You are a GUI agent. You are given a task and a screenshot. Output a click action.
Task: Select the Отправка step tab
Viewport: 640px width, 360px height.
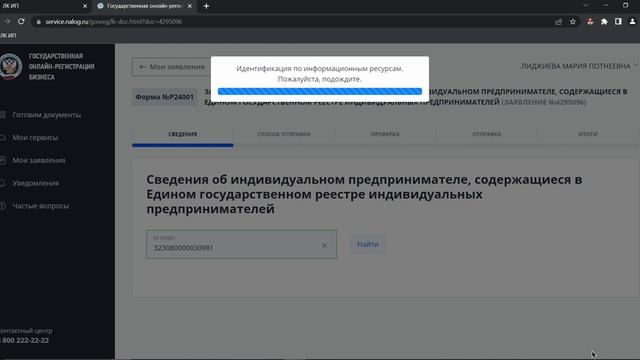[x=487, y=134]
